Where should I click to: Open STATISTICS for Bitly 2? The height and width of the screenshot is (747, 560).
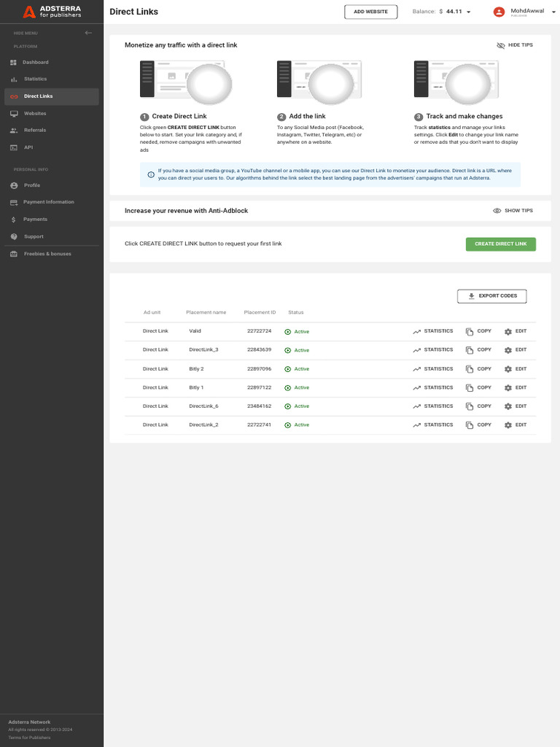[x=433, y=368]
